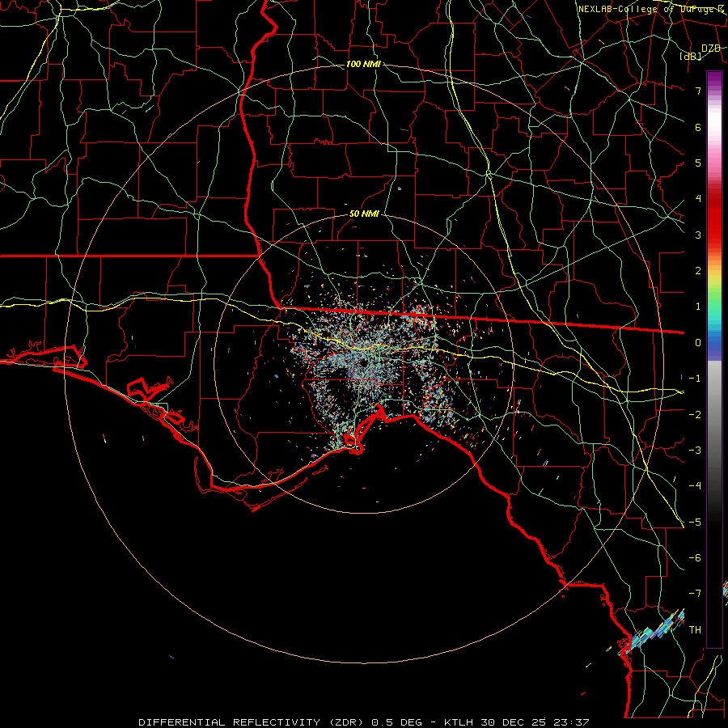The image size is (728, 728).
Task: Click the "DZD" color scale title
Action: 710,49
